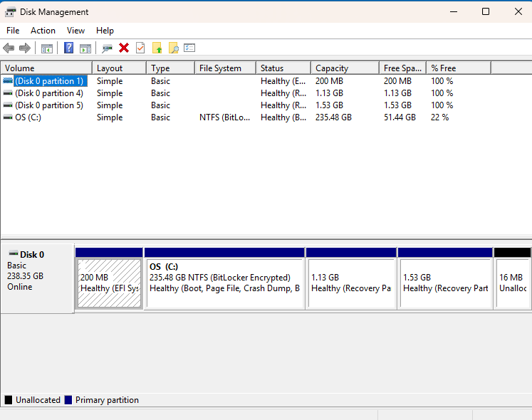Click the checklist settings toolbar icon
This screenshot has width=532, height=420.
tap(189, 48)
